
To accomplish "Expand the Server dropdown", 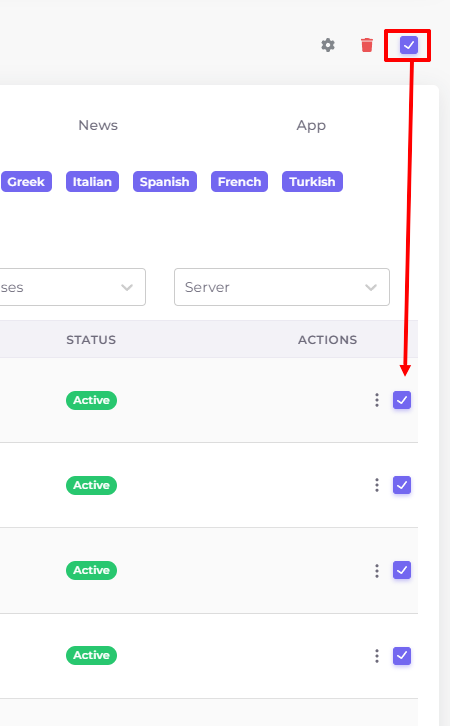I will pos(281,287).
